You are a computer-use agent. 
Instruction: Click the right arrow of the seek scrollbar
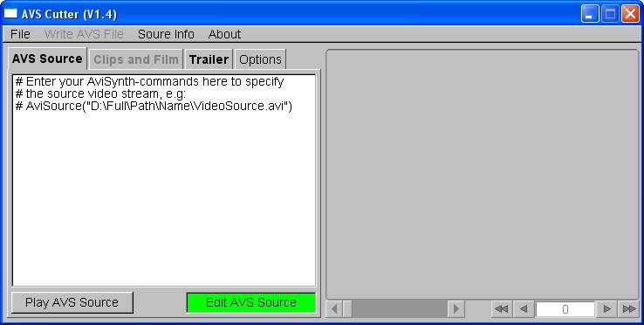click(x=456, y=308)
